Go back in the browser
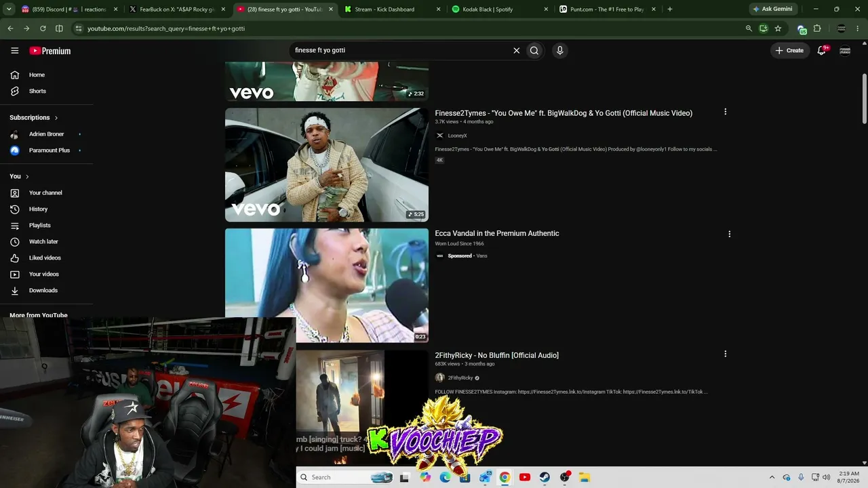Viewport: 868px width, 488px height. [x=10, y=28]
